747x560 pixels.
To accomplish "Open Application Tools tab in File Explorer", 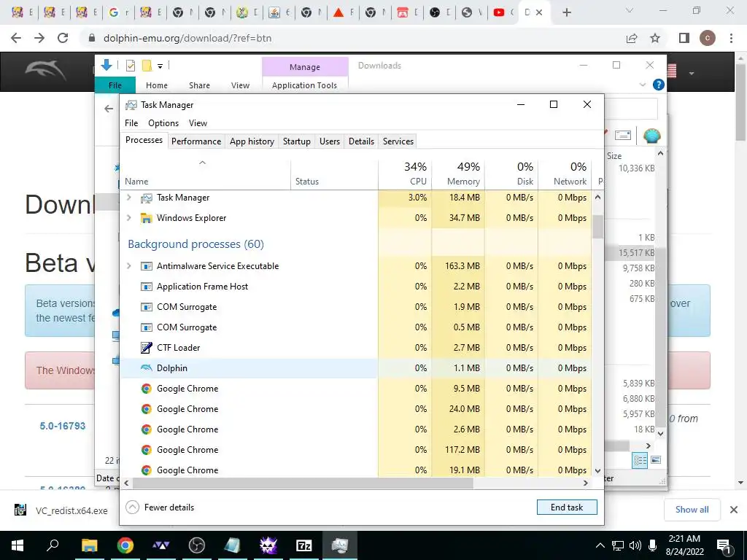I will [304, 85].
